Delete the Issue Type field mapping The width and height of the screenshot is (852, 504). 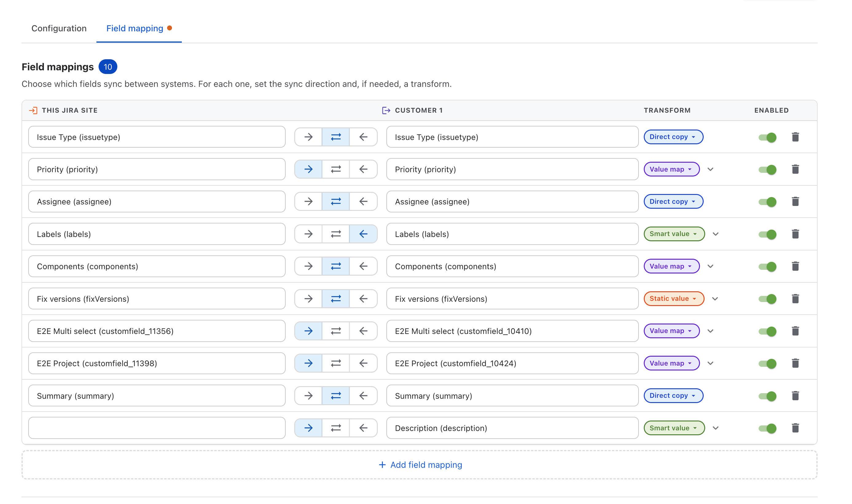pos(795,137)
